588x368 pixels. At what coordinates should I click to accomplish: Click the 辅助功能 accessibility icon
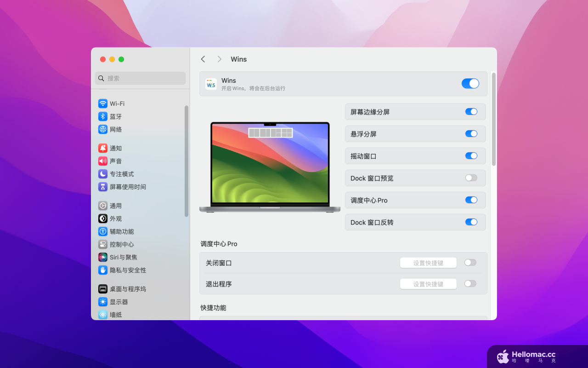click(103, 231)
